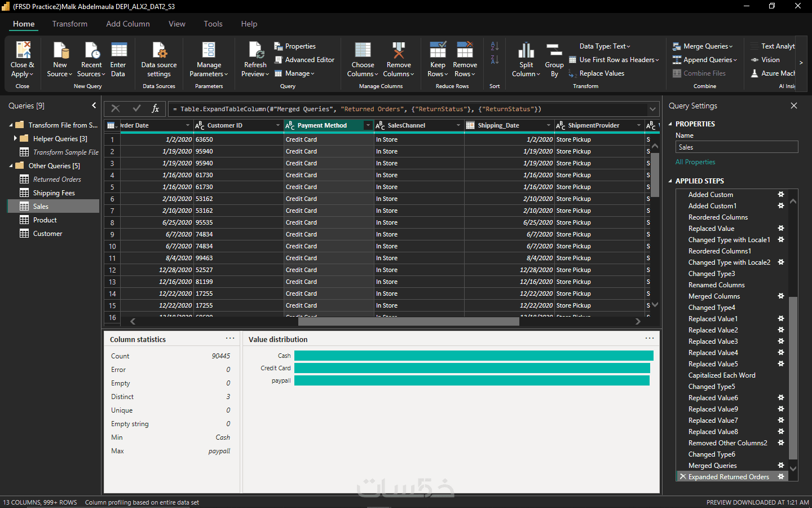Screen dimensions: 812x508
Task: Open the Help tab
Action: click(249, 24)
